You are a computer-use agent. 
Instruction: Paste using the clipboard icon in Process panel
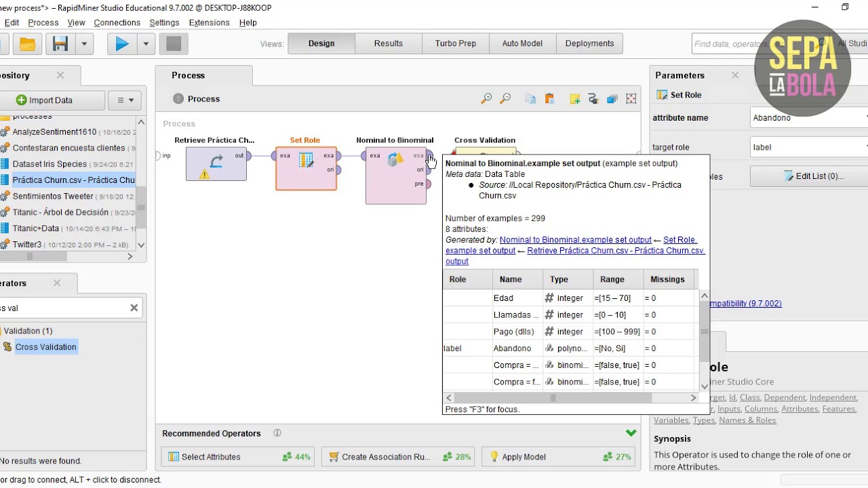coord(549,99)
